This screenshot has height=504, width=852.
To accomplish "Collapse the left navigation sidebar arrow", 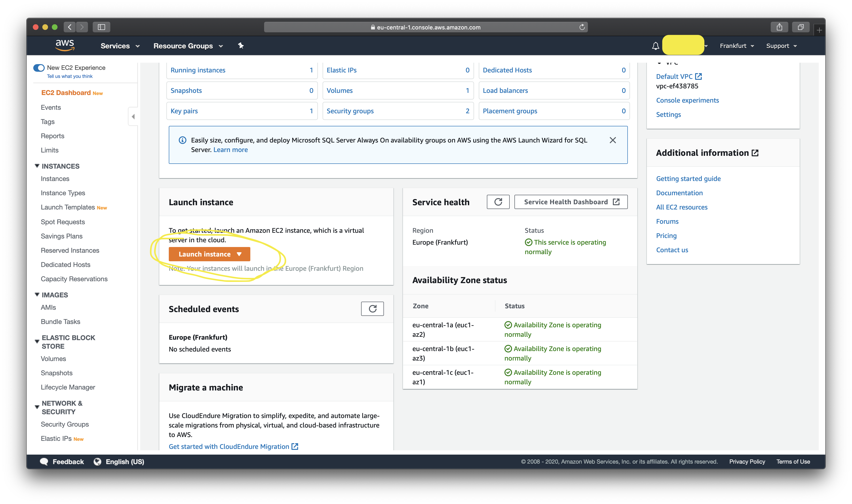I will tap(133, 116).
